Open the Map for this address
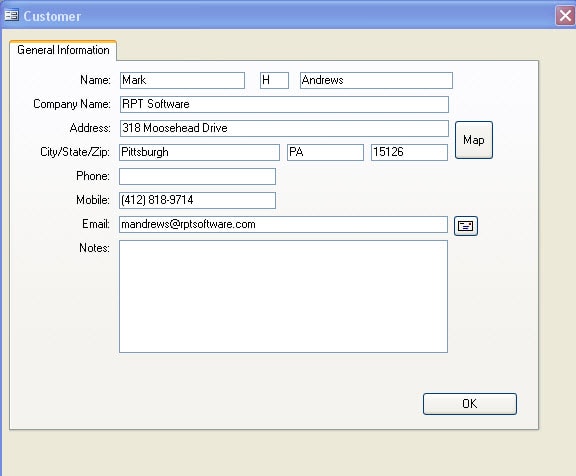The image size is (576, 476). [x=474, y=140]
